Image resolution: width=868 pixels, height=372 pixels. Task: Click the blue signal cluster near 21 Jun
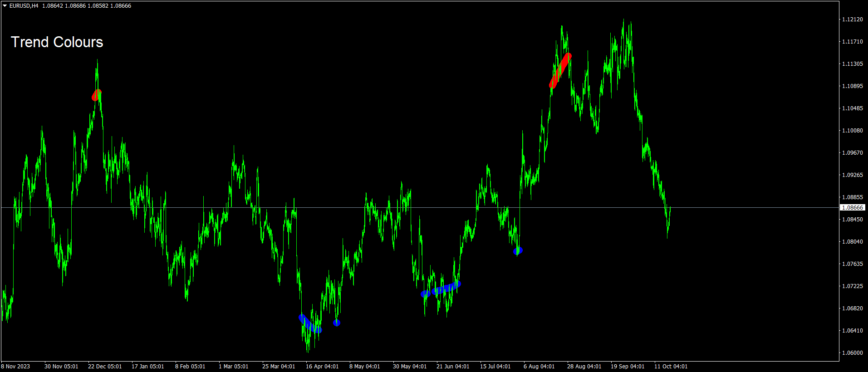pyautogui.click(x=441, y=289)
